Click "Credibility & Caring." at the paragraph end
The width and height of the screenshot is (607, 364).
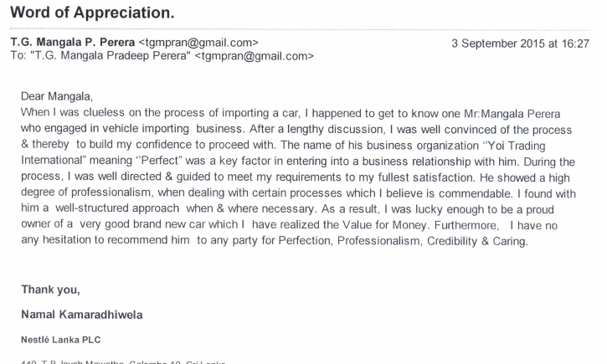pyautogui.click(x=477, y=241)
